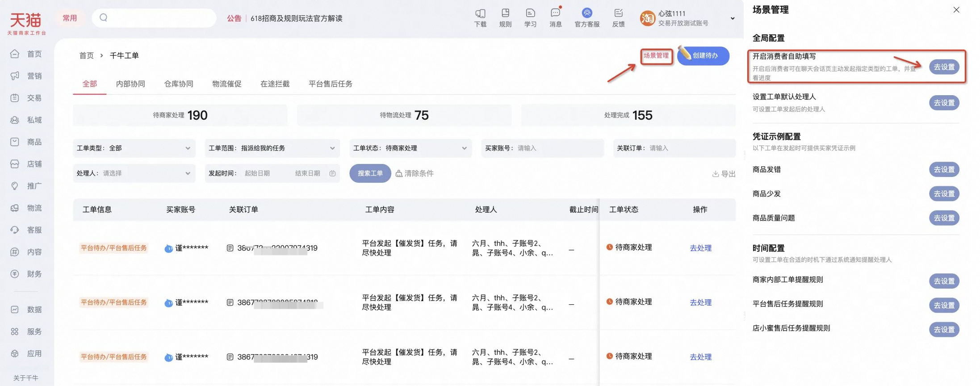
Task: Open 推广 sidebar icon
Action: click(15, 186)
